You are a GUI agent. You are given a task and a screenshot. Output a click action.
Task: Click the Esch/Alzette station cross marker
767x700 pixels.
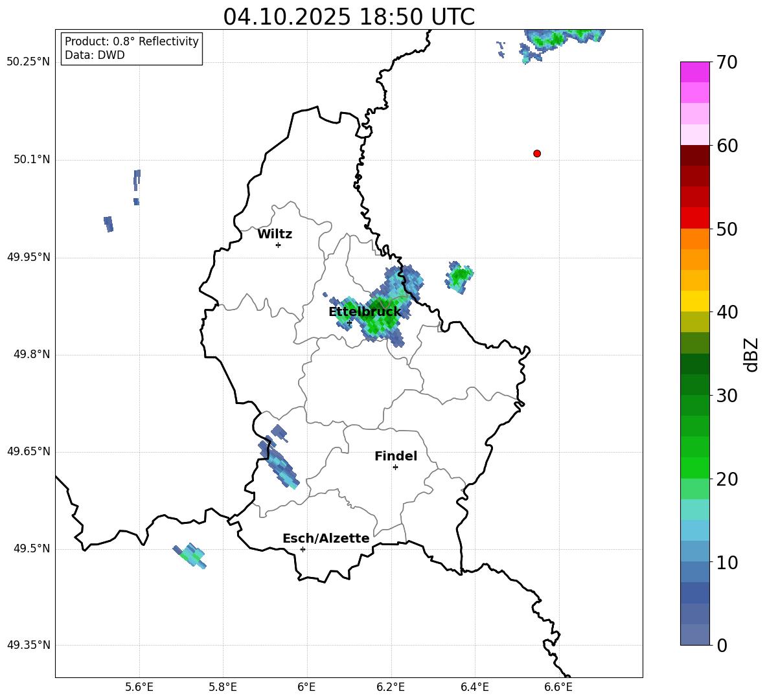[303, 549]
